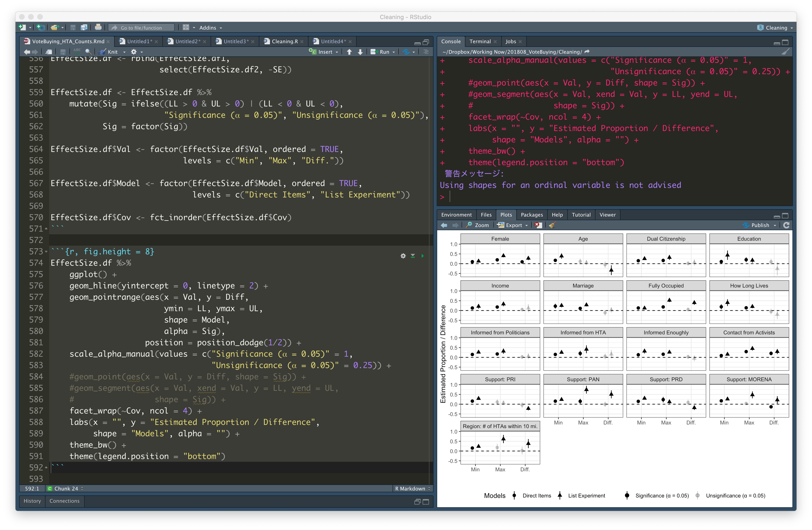Switch to the Terminal tab

(480, 41)
